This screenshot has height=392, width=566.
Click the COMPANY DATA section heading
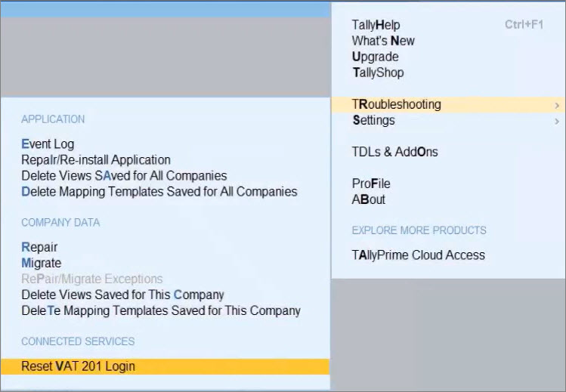[60, 223]
